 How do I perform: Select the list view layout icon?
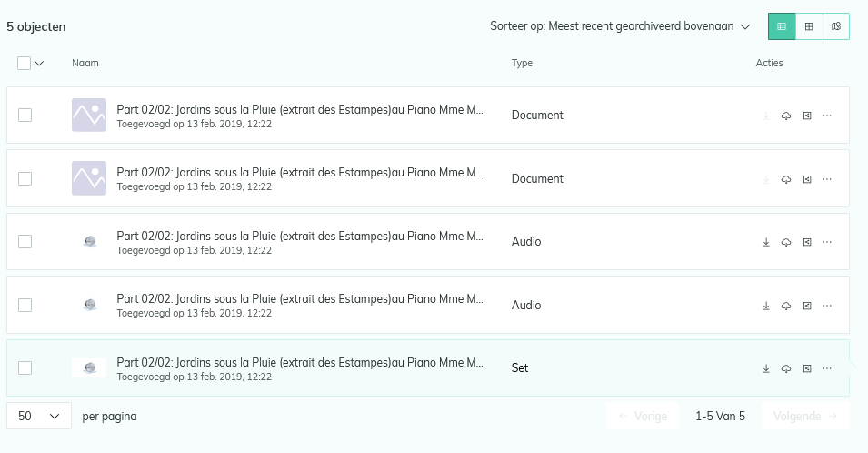782,26
